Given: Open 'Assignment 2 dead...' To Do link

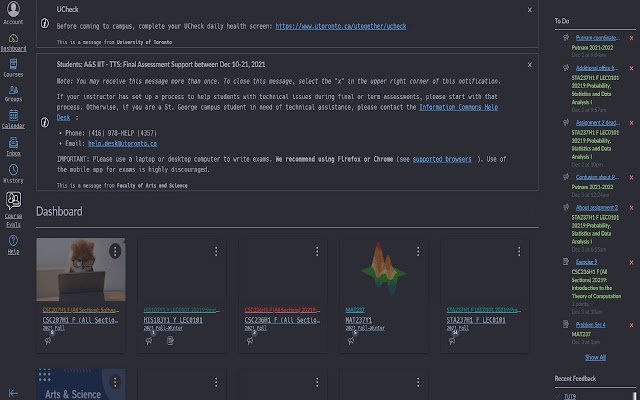Looking at the screenshot, I should click(598, 123).
